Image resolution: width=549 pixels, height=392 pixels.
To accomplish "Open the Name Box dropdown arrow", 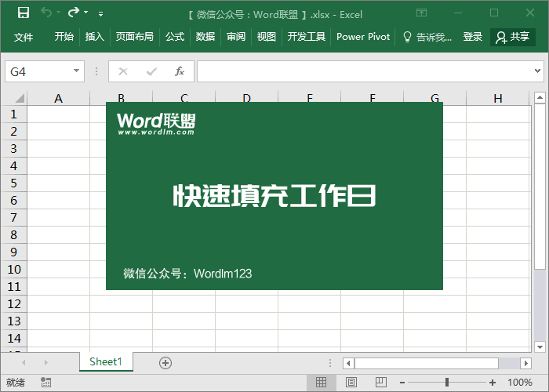I will (x=76, y=71).
